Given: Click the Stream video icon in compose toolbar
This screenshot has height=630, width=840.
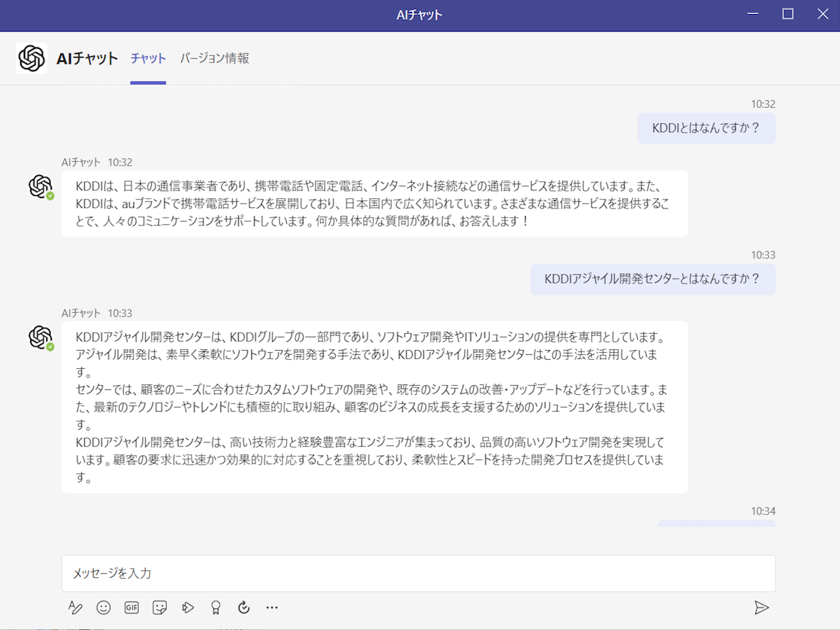Looking at the screenshot, I should coord(188,608).
